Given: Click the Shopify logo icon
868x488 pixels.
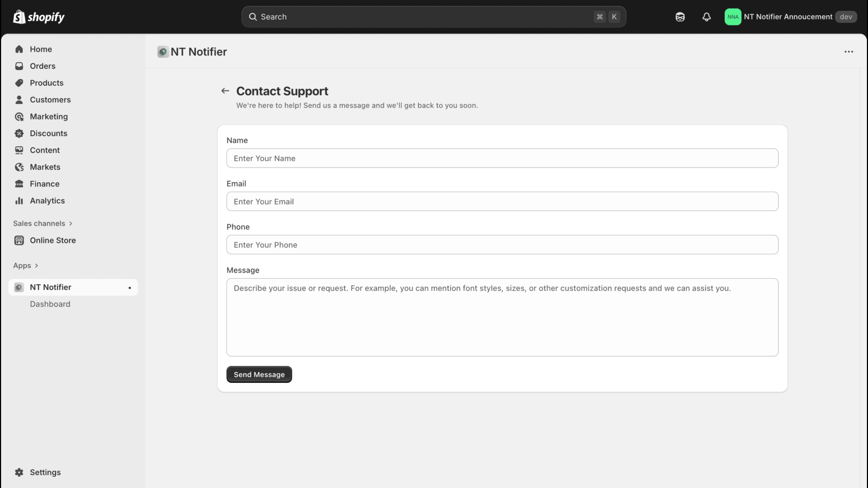Looking at the screenshot, I should 20,17.
